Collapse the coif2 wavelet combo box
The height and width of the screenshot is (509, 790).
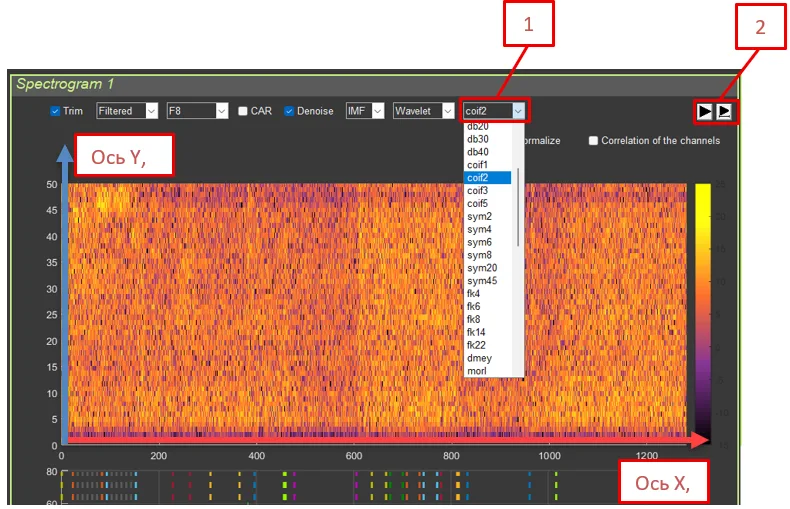click(517, 111)
